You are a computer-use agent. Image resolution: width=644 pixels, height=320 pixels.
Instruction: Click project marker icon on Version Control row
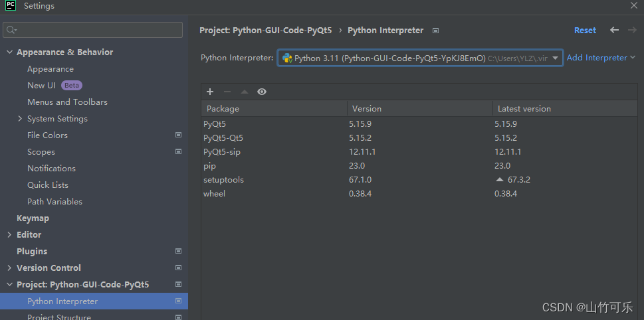point(178,268)
